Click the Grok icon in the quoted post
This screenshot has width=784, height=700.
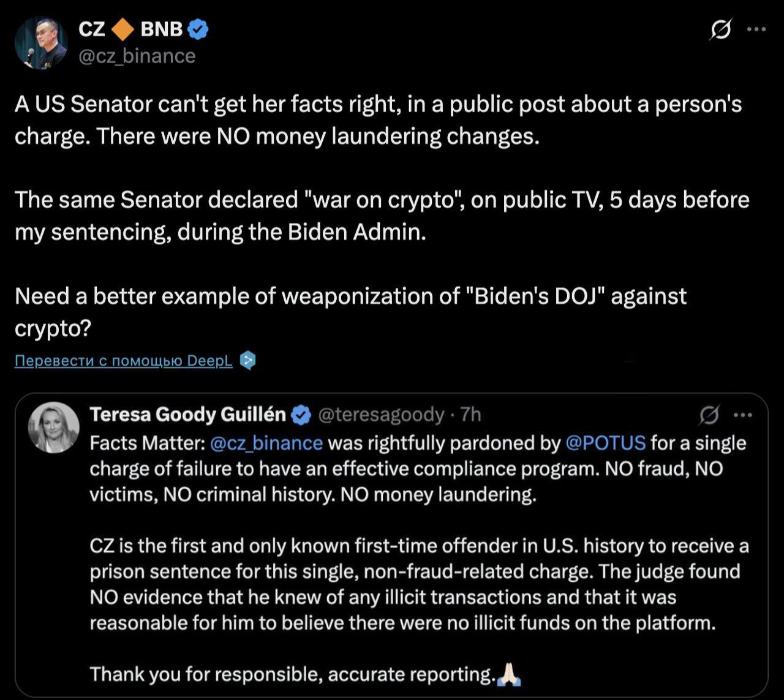click(x=709, y=416)
